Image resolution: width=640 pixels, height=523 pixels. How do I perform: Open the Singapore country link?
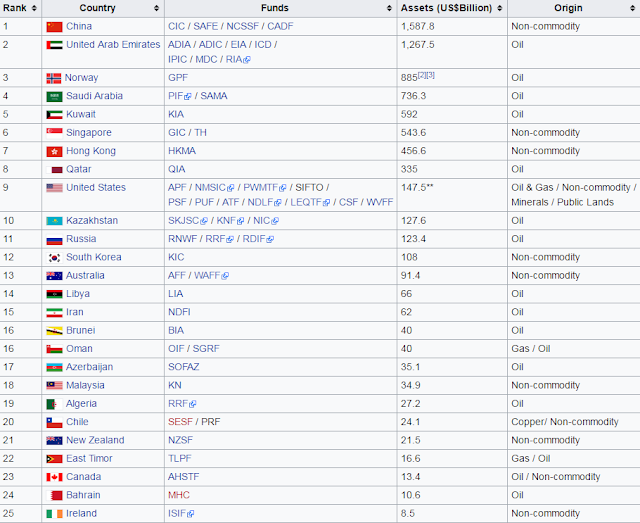(89, 133)
